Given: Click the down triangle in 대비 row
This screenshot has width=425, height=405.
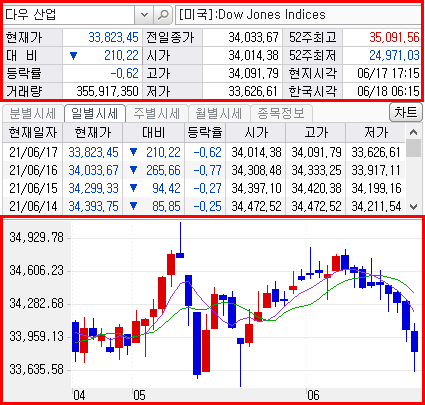Looking at the screenshot, I should click(74, 56).
